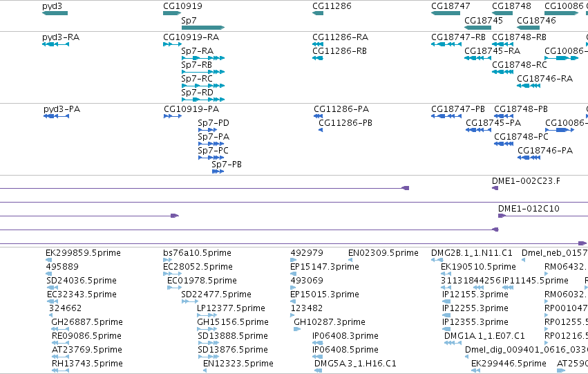Select the CG18745 gene label
This screenshot has height=374, width=588.
coord(484,20)
